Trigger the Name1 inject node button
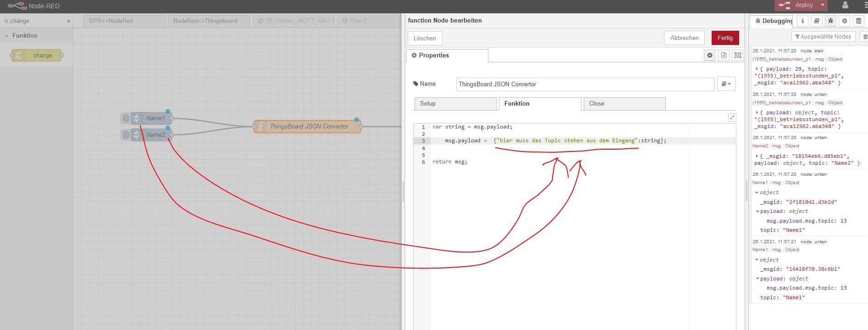The height and width of the screenshot is (330, 868). [126, 118]
